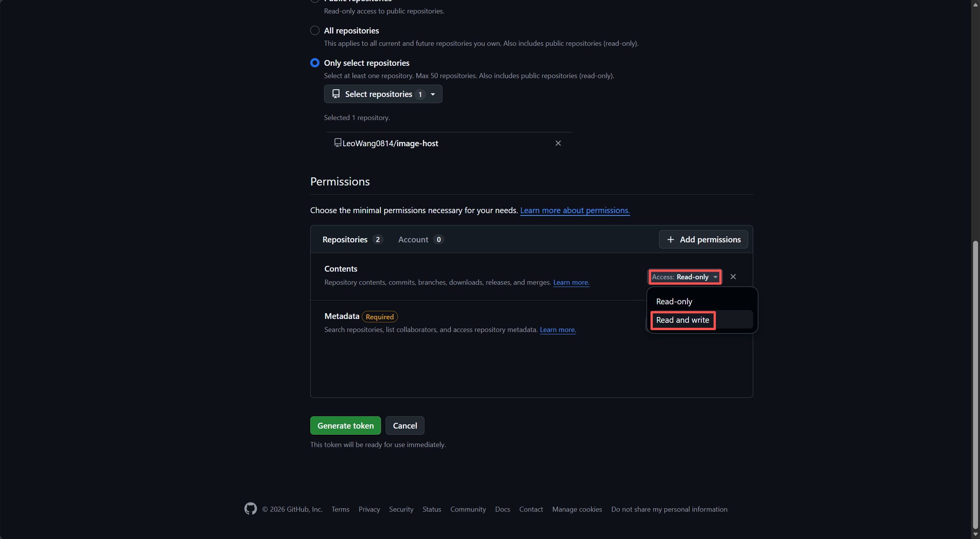Select the Only select repositories radio button
The width and height of the screenshot is (980, 539).
coord(314,63)
